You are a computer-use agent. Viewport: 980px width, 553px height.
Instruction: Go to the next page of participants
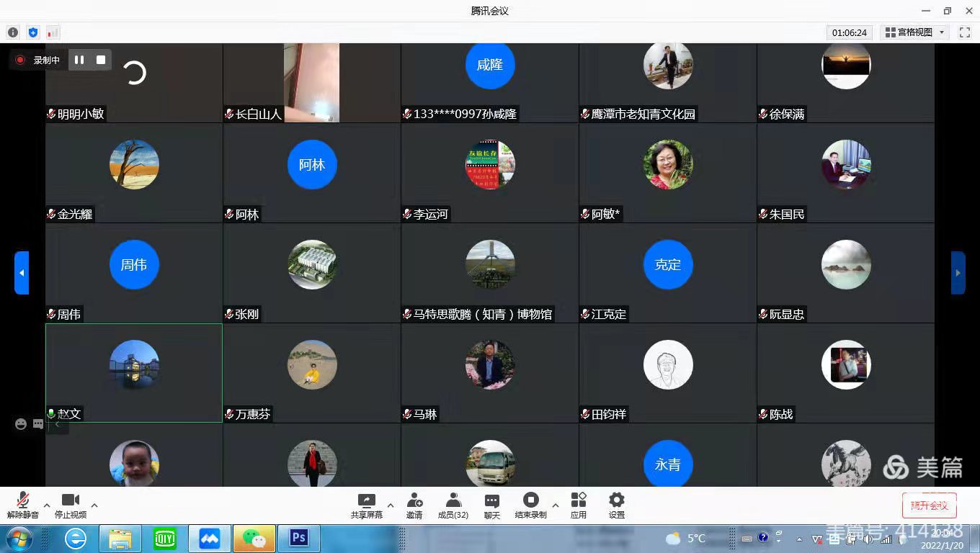coord(958,273)
